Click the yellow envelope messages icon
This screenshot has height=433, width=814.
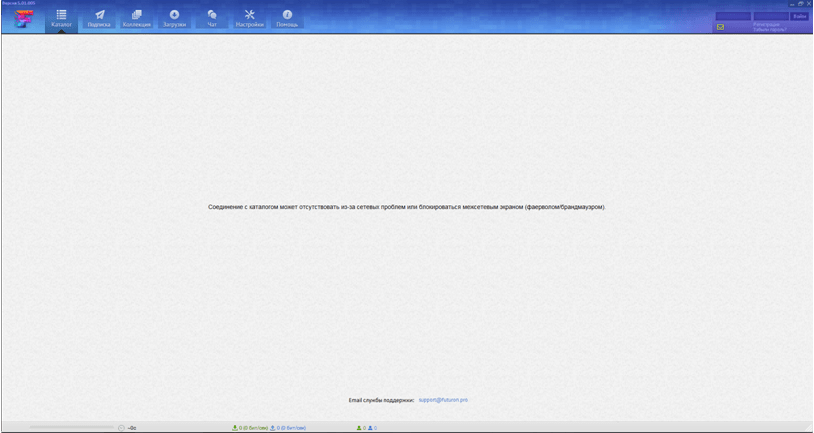pyautogui.click(x=720, y=28)
